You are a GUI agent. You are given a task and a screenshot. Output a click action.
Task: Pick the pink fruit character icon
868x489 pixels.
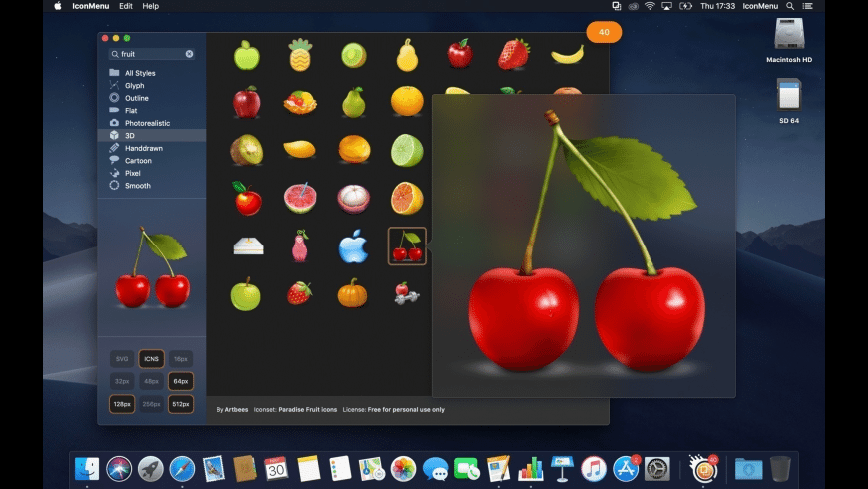pos(300,245)
